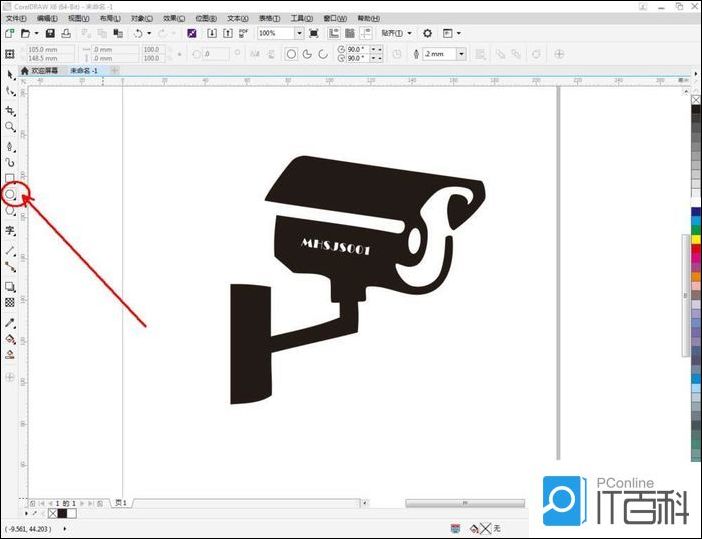Screen dimensions: 702x539
Task: Toggle full ellipse shape mode
Action: (292, 54)
